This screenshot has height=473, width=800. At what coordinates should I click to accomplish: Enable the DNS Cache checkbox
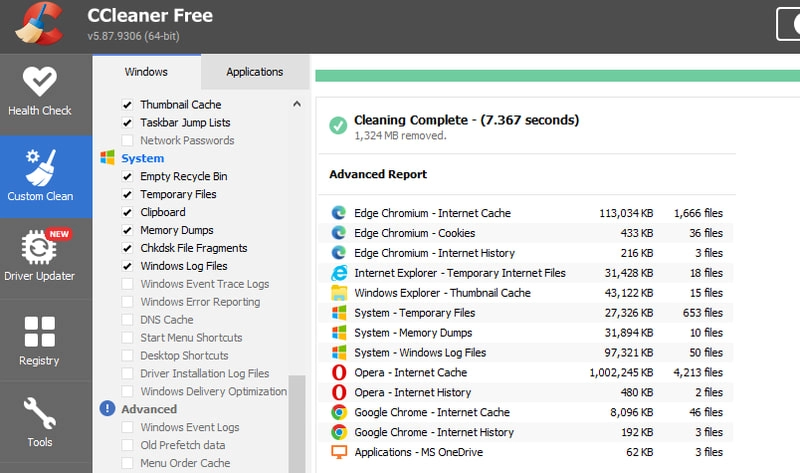127,320
